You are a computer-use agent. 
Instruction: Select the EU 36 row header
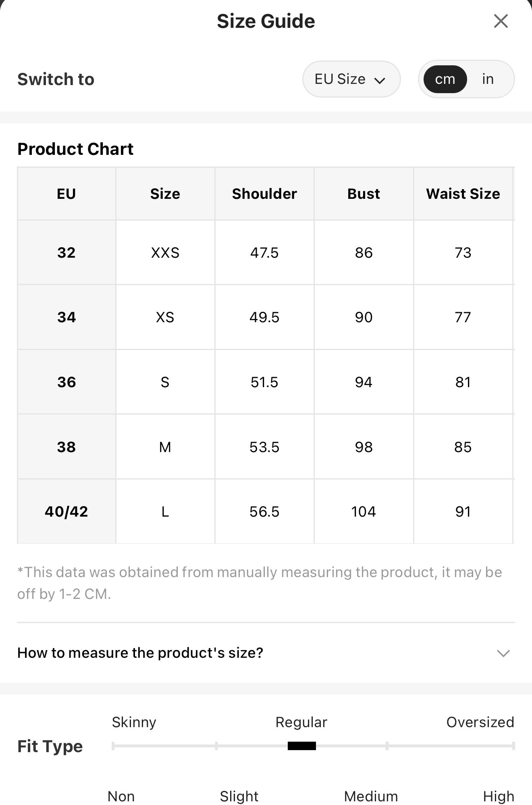[66, 382]
